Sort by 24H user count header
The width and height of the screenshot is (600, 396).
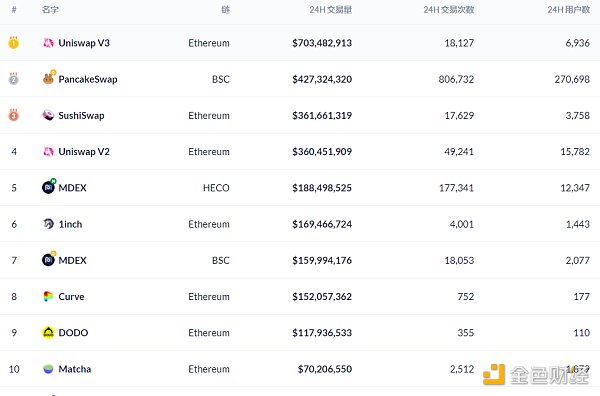568,10
